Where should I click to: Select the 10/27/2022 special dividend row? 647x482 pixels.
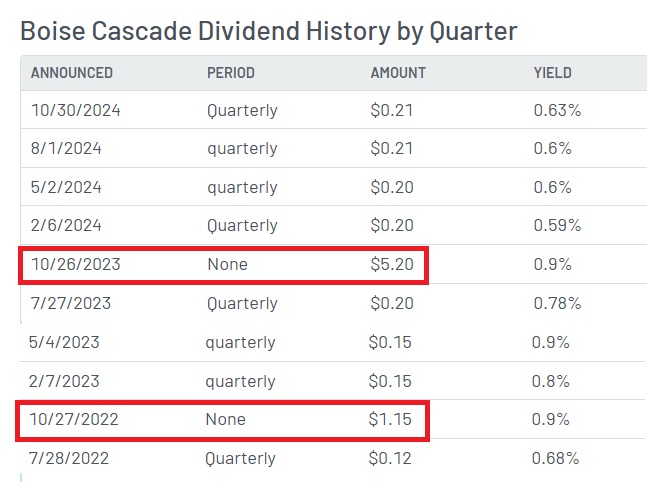click(222, 419)
